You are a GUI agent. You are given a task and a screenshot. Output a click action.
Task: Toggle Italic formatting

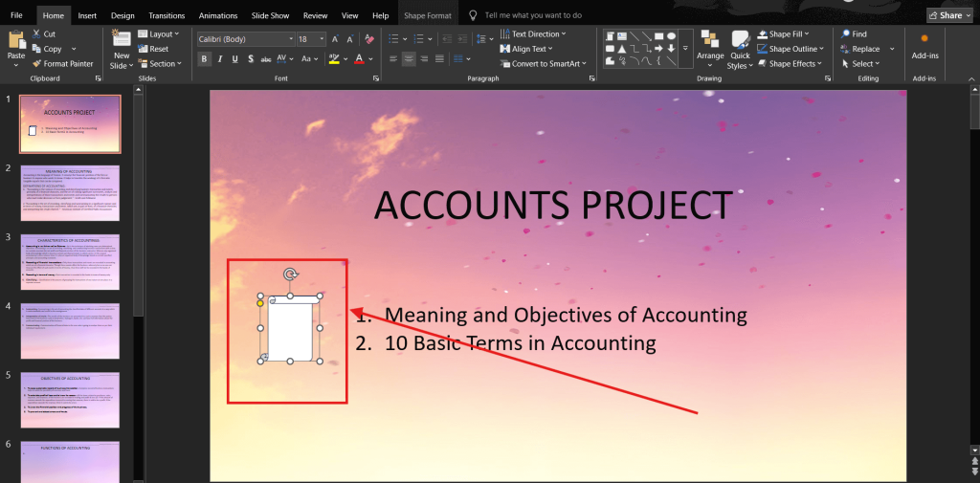(x=219, y=58)
